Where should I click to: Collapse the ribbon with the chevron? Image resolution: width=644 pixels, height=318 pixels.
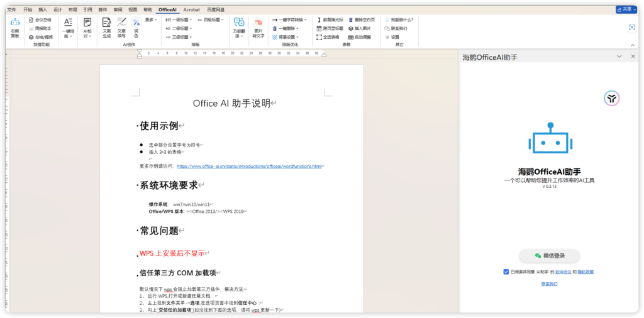633,45
